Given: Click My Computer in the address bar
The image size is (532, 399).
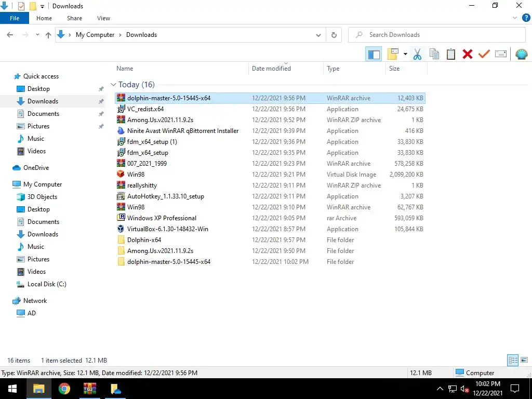Looking at the screenshot, I should coord(95,35).
